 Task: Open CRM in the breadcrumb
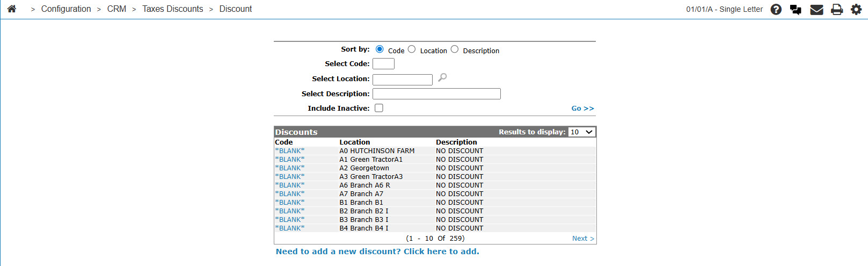pos(116,9)
